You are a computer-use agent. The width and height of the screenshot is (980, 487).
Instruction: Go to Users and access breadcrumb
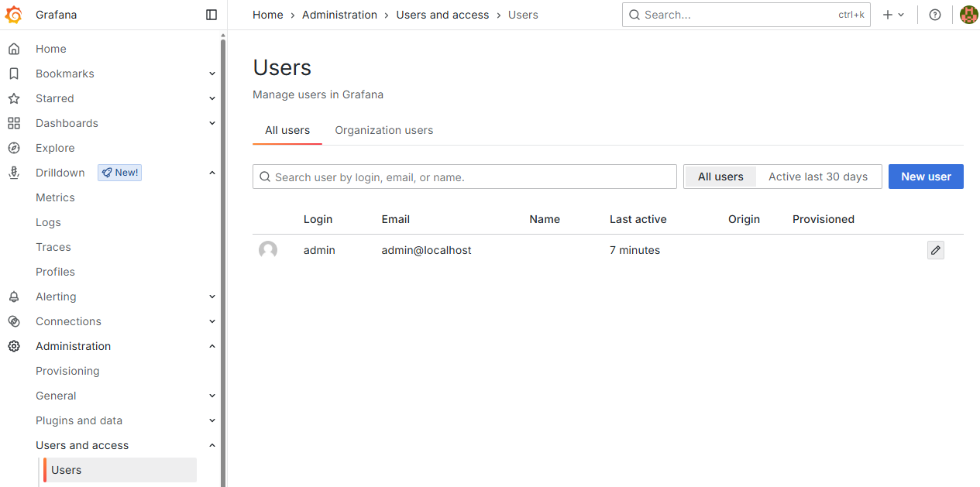(442, 15)
